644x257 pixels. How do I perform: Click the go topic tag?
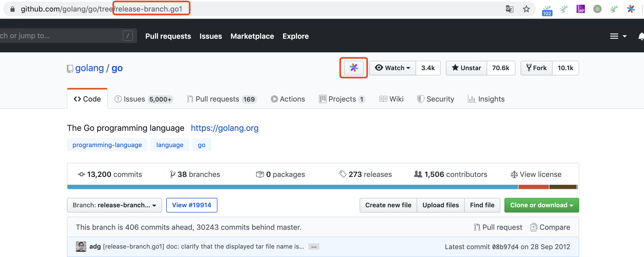(x=202, y=145)
